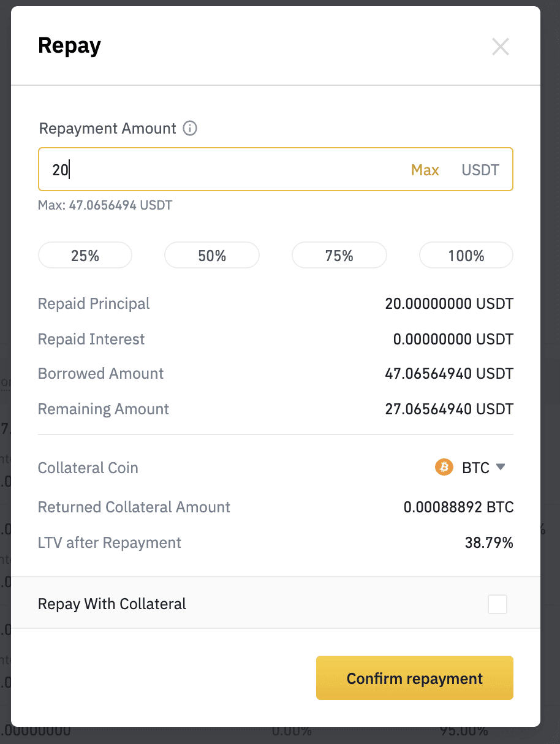The height and width of the screenshot is (744, 560).
Task: Open the BTC collateral coin selector label
Action: (x=475, y=468)
